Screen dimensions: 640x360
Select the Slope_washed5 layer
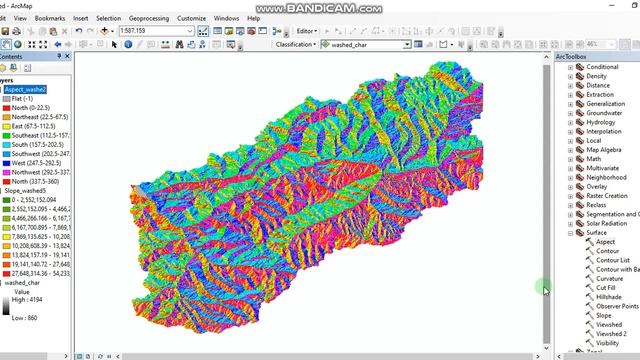(25, 191)
